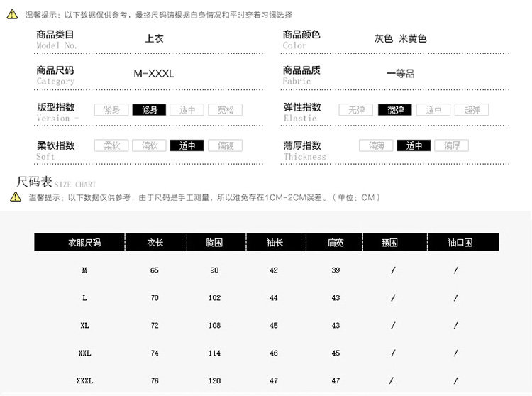Click the 胸围 value 90 for size M
Image resolution: width=532 pixels, height=396 pixels.
tap(214, 270)
